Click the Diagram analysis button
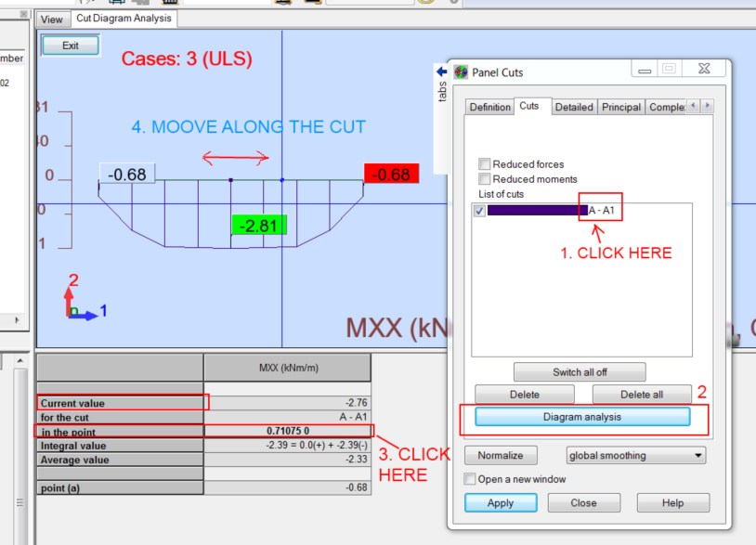The width and height of the screenshot is (756, 545). pos(582,417)
